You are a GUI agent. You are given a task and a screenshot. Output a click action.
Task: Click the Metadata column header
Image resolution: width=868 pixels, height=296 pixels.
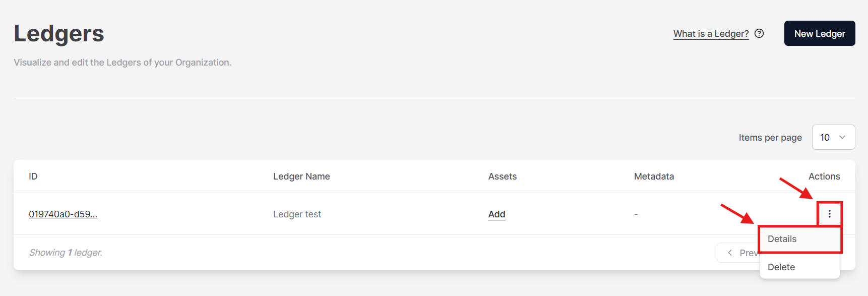(654, 176)
